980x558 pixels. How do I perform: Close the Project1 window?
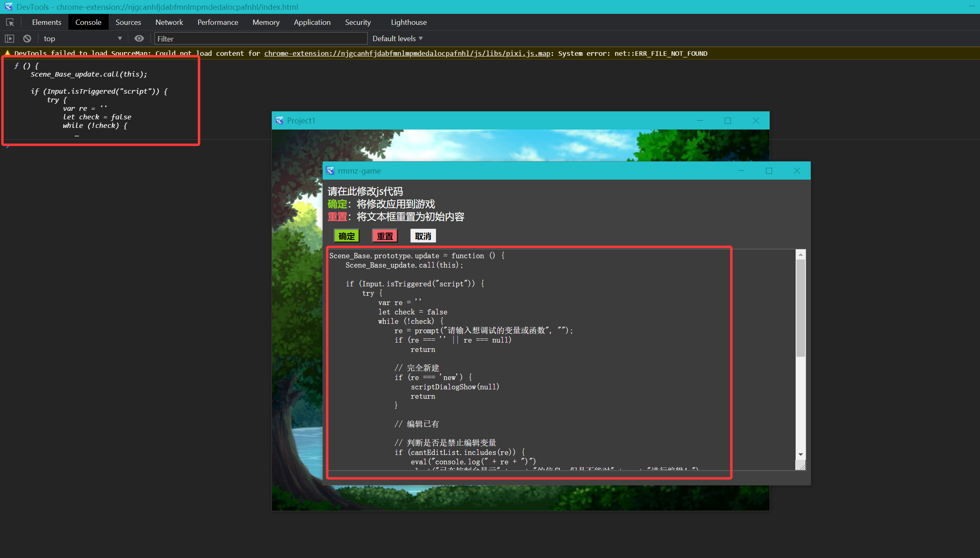point(756,121)
